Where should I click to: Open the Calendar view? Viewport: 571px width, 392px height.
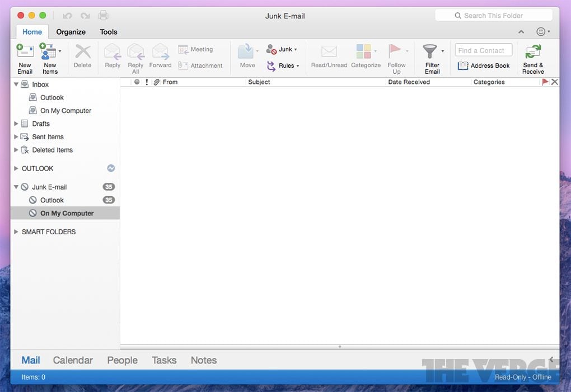coord(73,360)
